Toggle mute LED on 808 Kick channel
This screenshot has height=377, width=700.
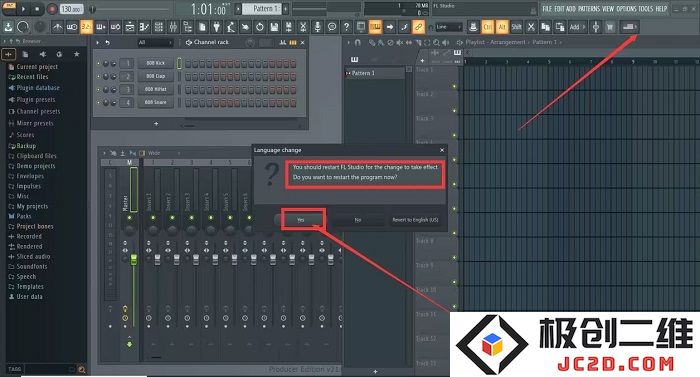[98, 63]
